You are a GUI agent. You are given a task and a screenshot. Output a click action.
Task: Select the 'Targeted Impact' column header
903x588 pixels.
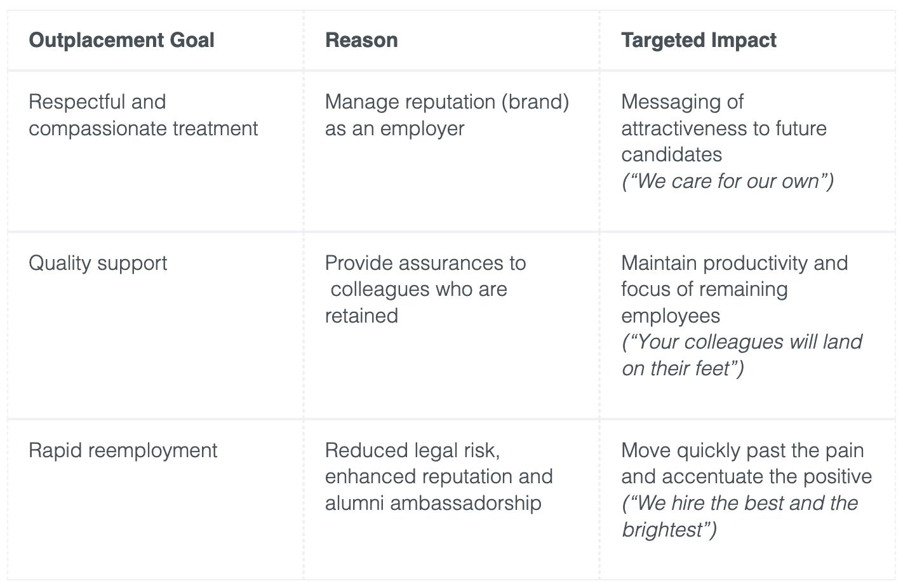pos(699,41)
